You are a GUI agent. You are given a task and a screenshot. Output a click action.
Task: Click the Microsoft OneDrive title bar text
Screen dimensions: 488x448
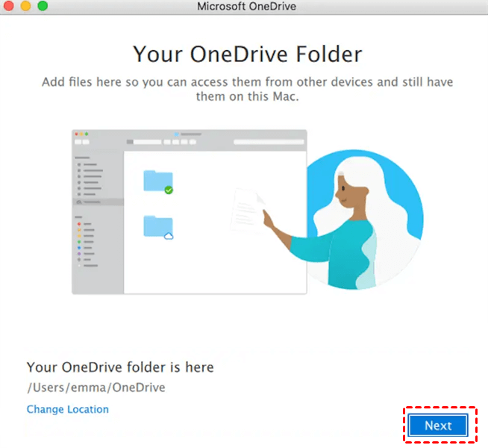click(246, 6)
